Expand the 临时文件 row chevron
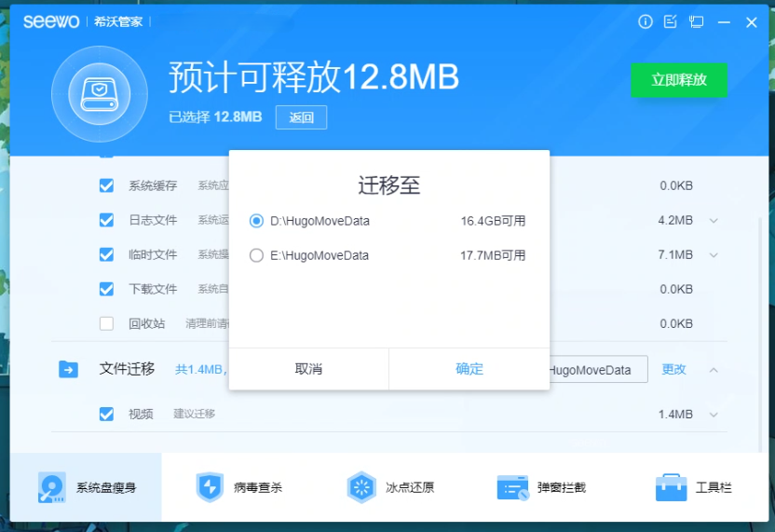This screenshot has height=532, width=775. pos(714,255)
